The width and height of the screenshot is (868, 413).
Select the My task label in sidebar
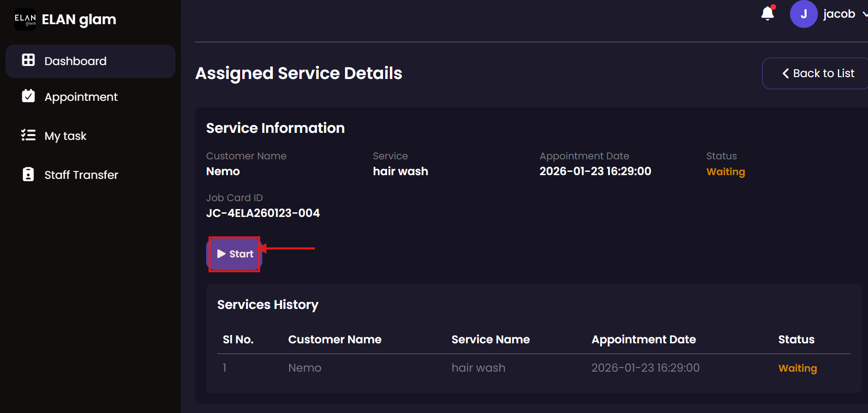click(65, 136)
